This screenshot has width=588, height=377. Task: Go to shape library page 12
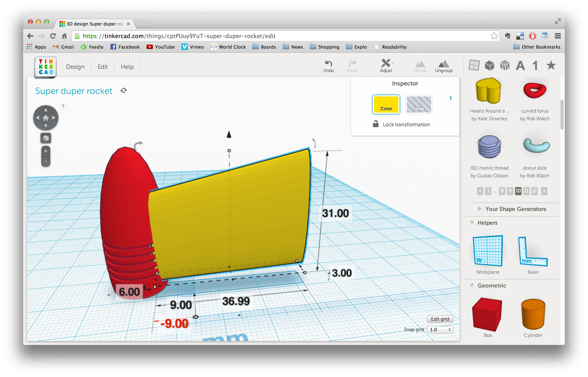pyautogui.click(x=534, y=191)
